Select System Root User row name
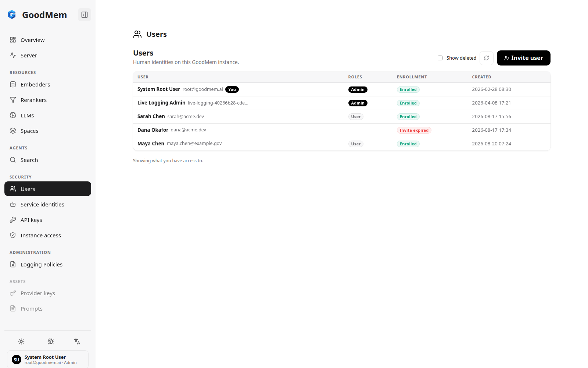Image resolution: width=588 pixels, height=368 pixels. [x=159, y=89]
